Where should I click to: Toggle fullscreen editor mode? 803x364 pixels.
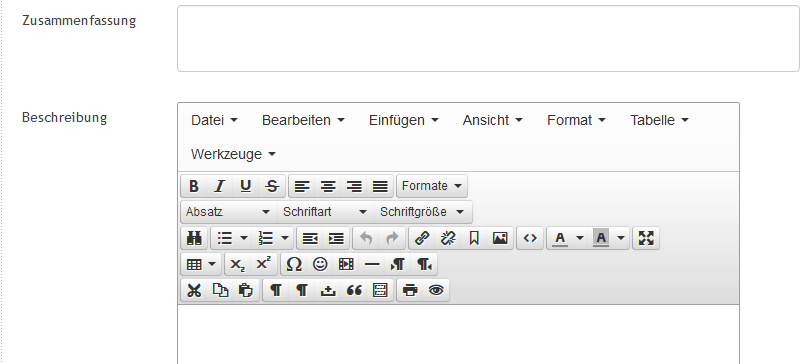pos(646,238)
